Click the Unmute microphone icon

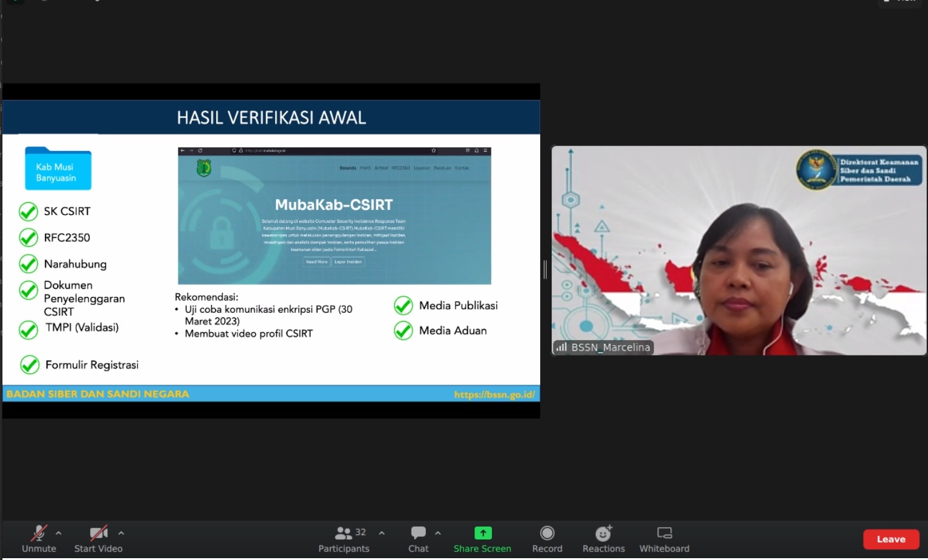pos(39,534)
